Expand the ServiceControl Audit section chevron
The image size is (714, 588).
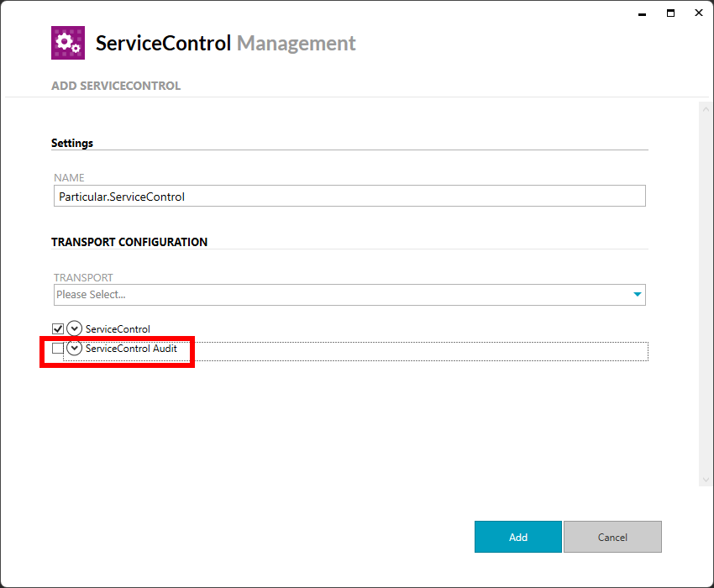click(x=74, y=348)
